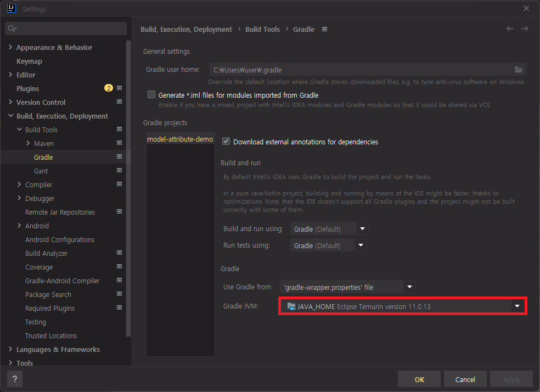
Task: Open the Gradle JVM dropdown arrow
Action: (517, 306)
